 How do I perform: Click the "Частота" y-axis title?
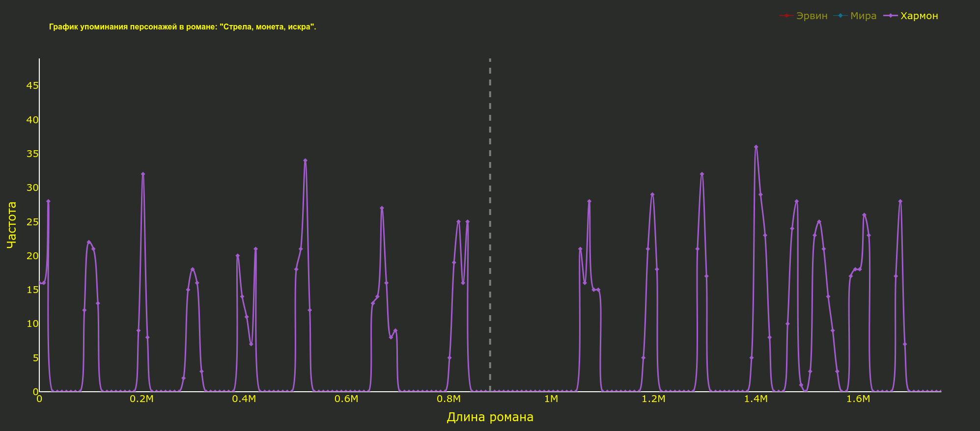click(12, 225)
